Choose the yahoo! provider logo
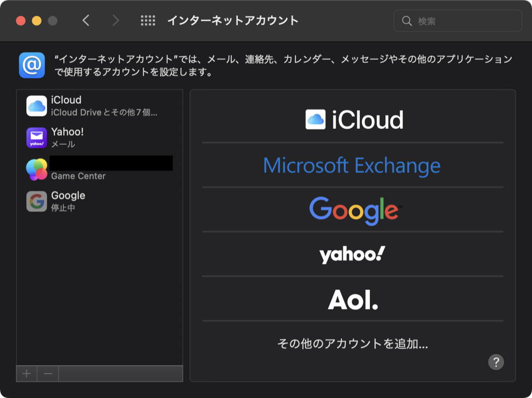 coord(352,254)
